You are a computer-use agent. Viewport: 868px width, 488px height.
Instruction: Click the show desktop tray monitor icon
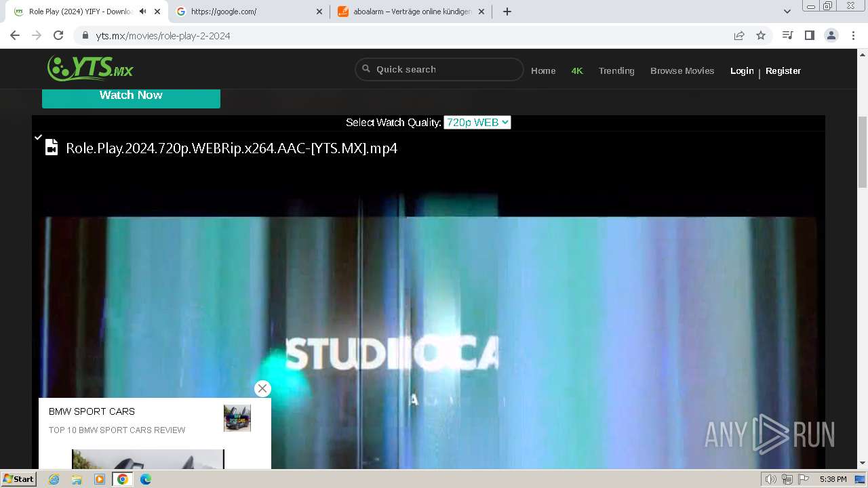[860, 479]
